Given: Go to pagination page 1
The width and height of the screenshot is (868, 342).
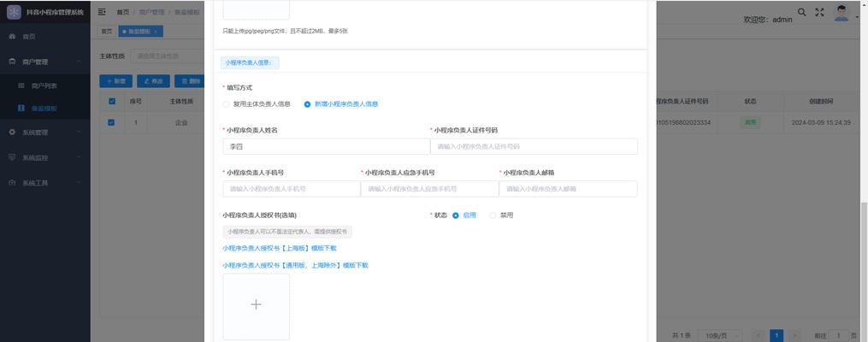Looking at the screenshot, I should point(776,336).
